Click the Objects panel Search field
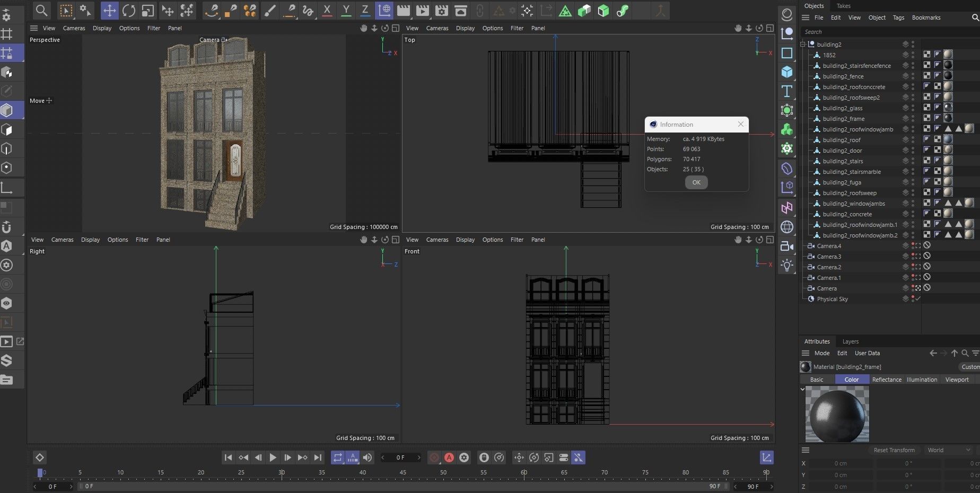 point(848,32)
